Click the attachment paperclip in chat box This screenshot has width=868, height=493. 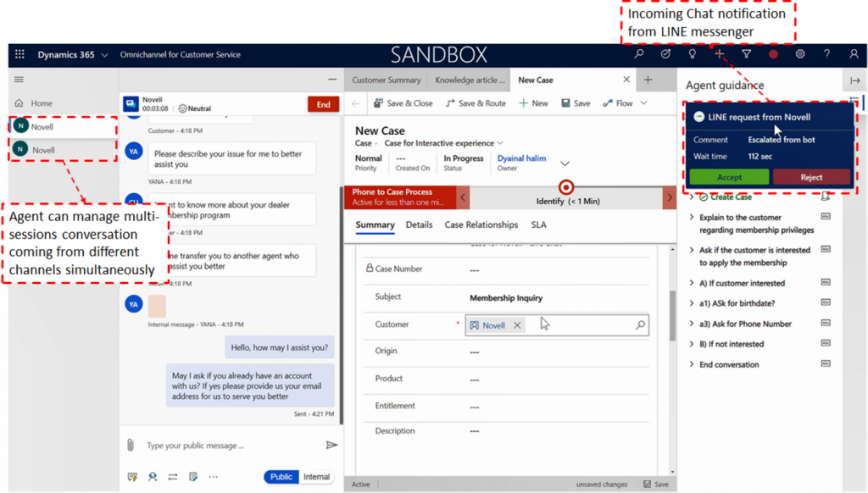coord(131,445)
